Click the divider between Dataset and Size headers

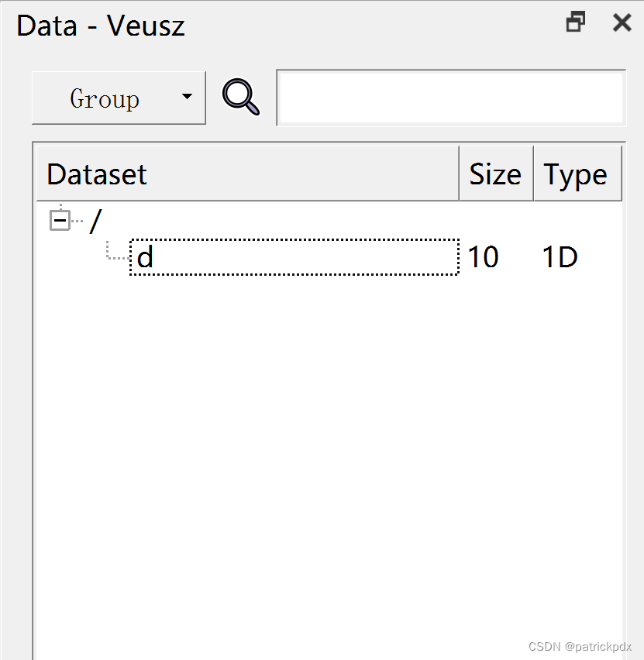459,174
